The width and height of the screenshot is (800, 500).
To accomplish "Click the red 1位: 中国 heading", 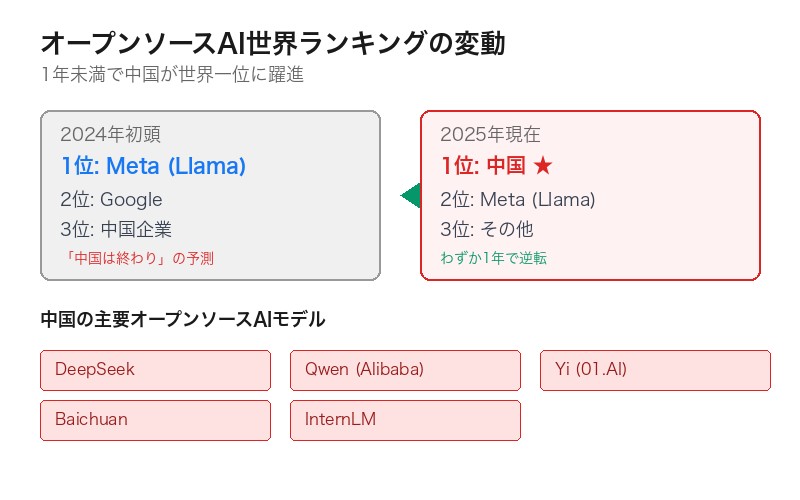I will pyautogui.click(x=484, y=166).
